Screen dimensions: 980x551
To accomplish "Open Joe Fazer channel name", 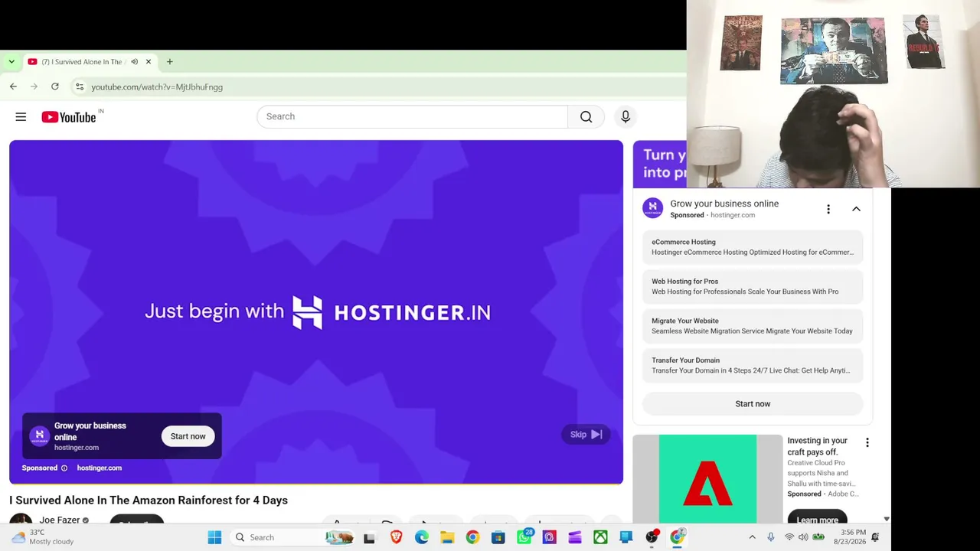I will click(x=60, y=520).
